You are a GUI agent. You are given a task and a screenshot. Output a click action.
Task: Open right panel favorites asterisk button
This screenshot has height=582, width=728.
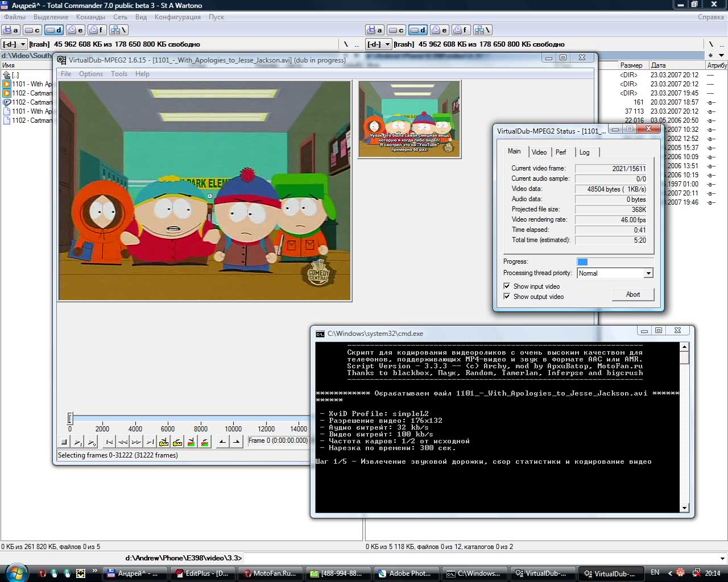pos(710,55)
